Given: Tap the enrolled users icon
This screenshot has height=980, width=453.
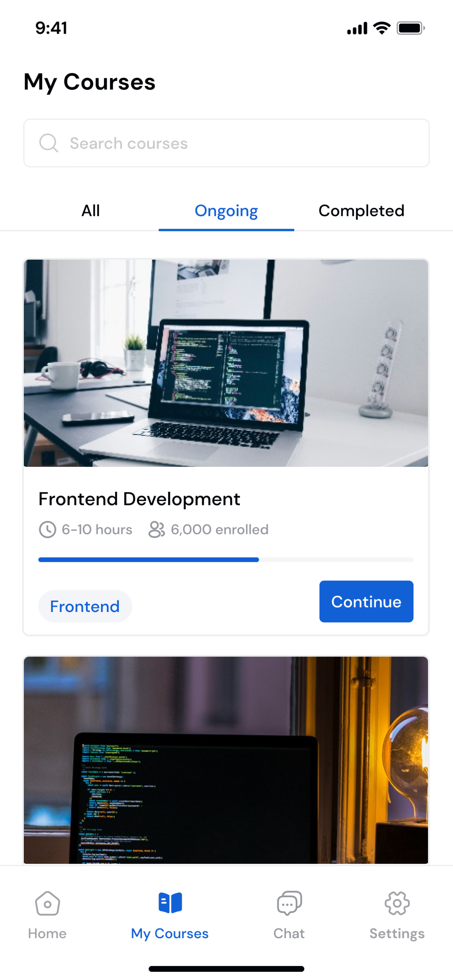Looking at the screenshot, I should click(157, 530).
